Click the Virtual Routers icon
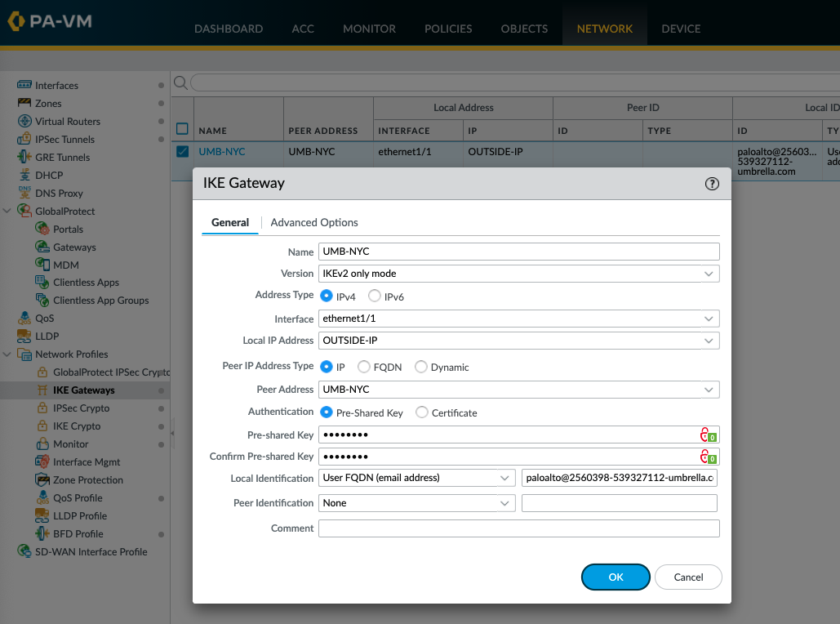 pyautogui.click(x=24, y=121)
